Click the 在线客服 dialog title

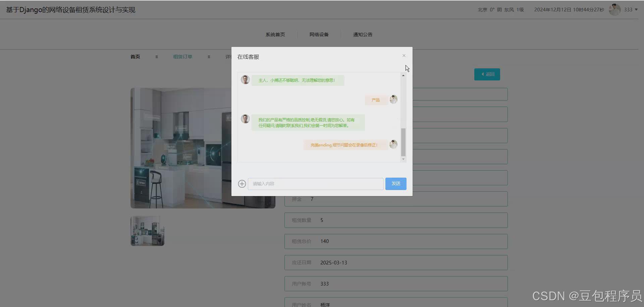(x=248, y=57)
